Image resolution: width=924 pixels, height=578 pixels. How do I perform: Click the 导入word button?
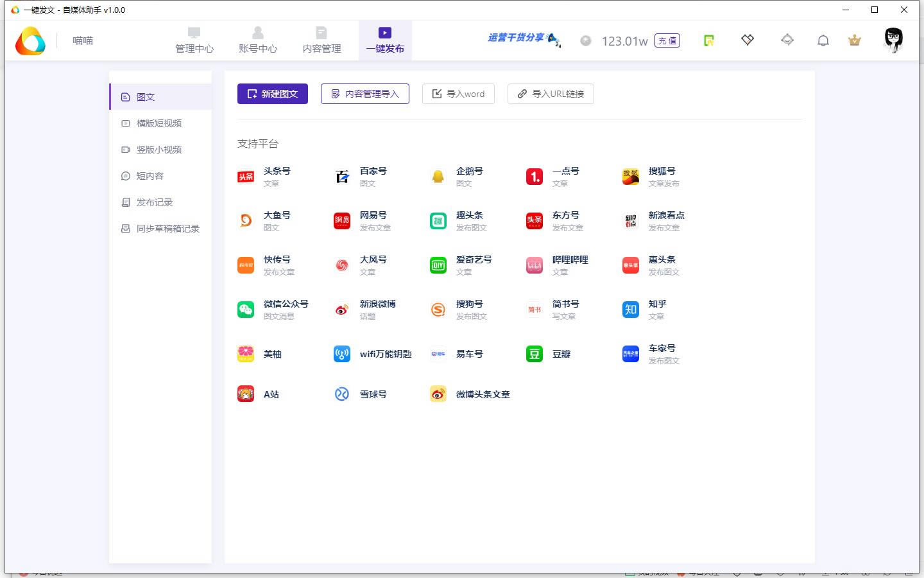(x=458, y=94)
